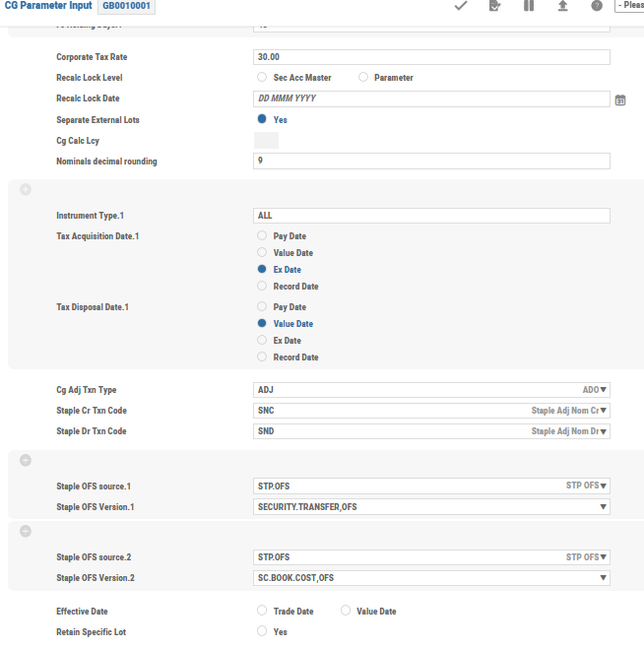Open calendar picker for Recalc Lock Date
This screenshot has width=644, height=648.
coord(620,99)
